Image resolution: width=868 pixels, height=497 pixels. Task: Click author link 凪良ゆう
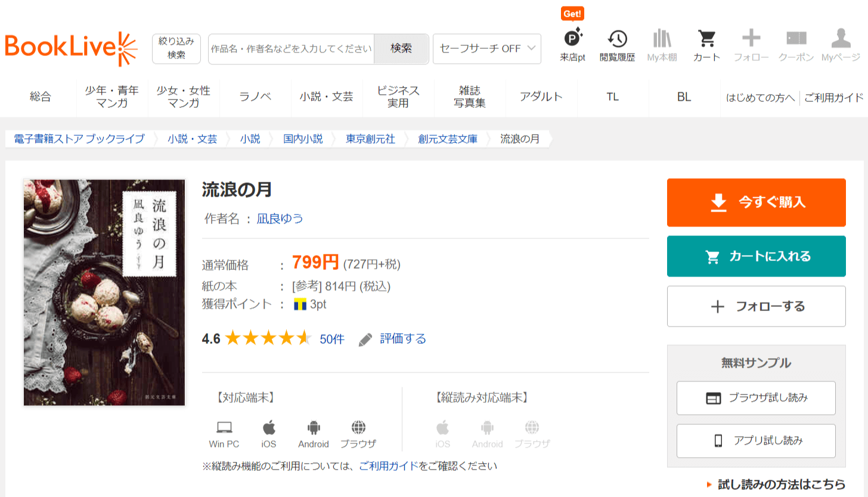click(280, 219)
